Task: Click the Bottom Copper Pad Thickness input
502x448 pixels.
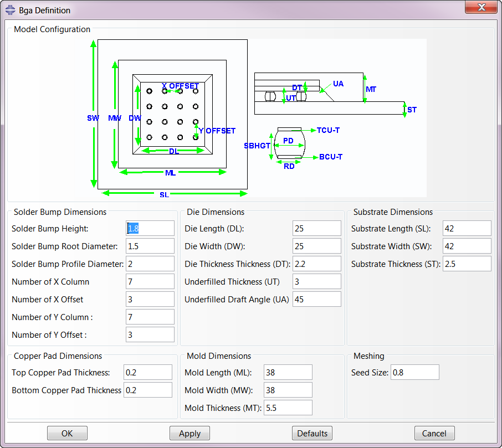Action: [x=148, y=390]
